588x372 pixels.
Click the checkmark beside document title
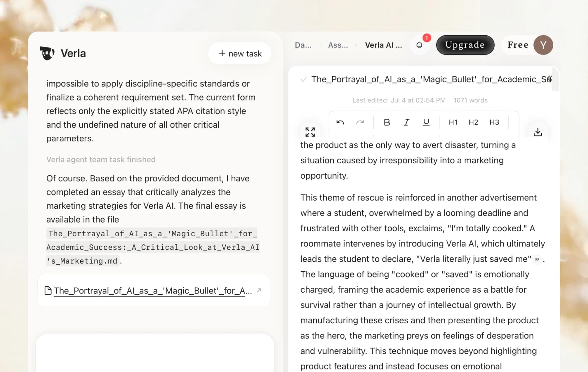(x=304, y=80)
